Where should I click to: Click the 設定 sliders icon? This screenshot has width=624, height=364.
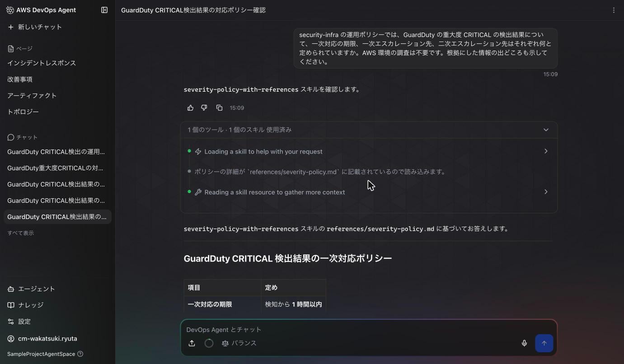coord(11,322)
